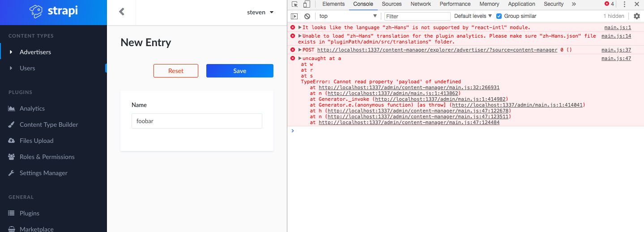This screenshot has width=644, height=232.
Task: Switch to the Performance tab
Action: click(x=455, y=4)
